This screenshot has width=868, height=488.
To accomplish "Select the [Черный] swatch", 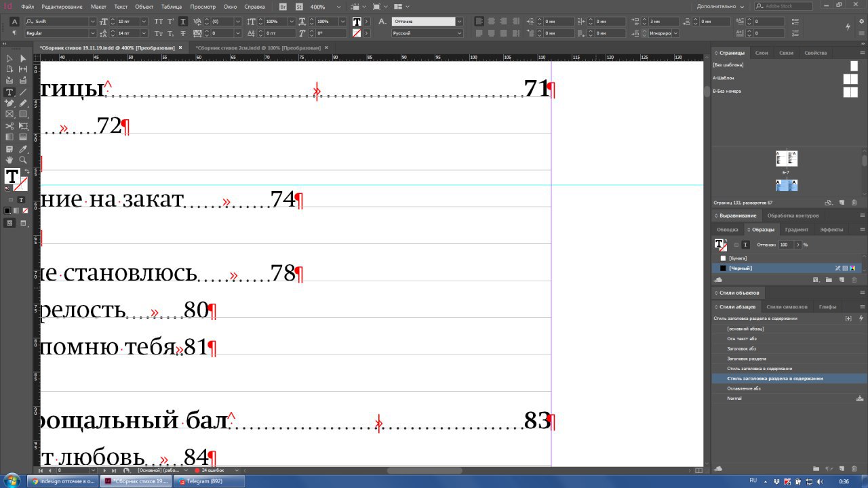I will (x=787, y=268).
